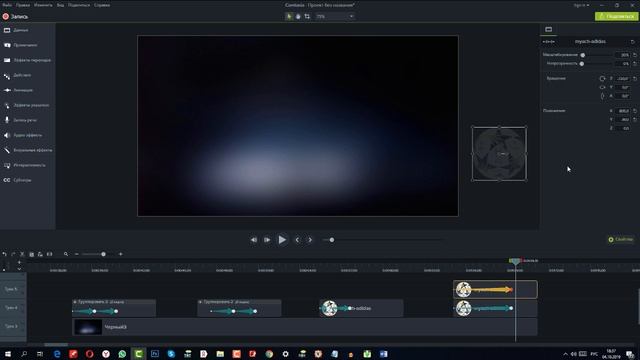
Task: Open the Media bin sidebar item
Action: click(16, 30)
